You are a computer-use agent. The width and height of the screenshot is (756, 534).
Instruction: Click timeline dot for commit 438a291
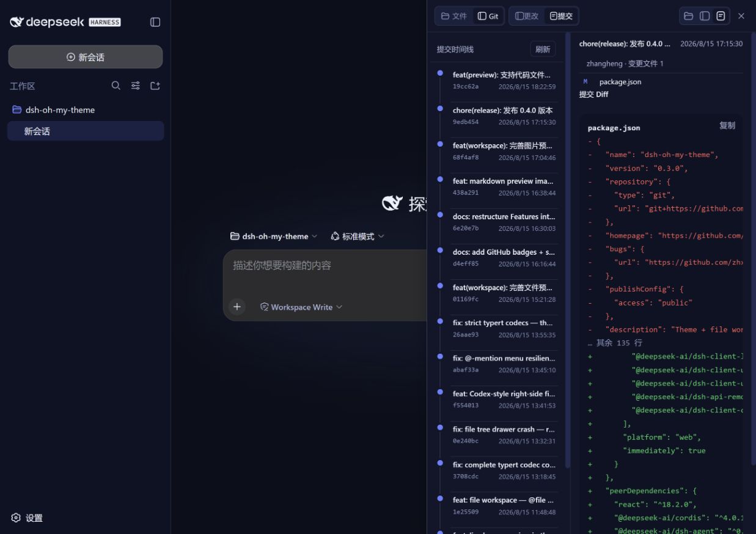[440, 179]
